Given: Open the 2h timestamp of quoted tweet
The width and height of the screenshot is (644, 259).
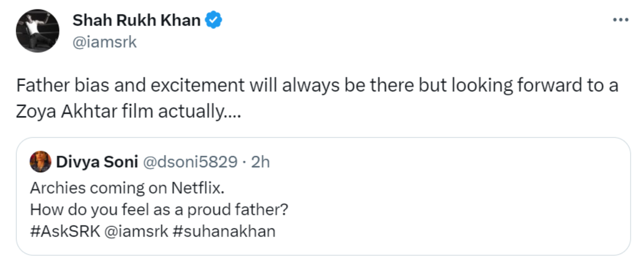Looking at the screenshot, I should pyautogui.click(x=260, y=162).
